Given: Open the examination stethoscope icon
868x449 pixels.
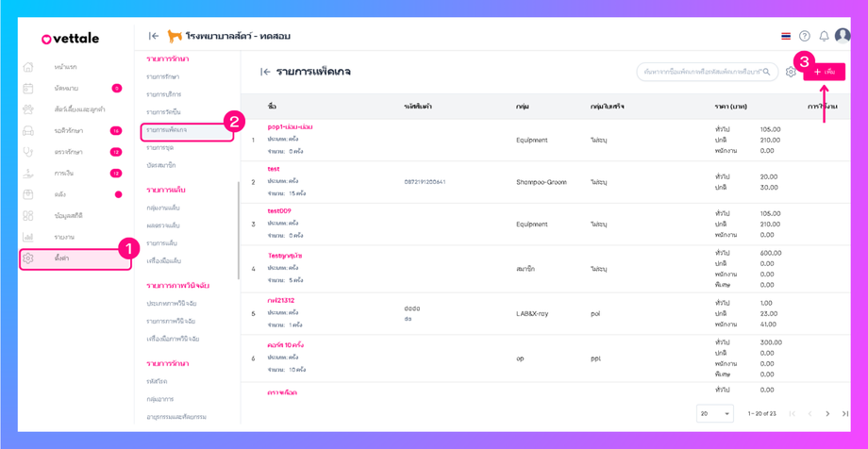Looking at the screenshot, I should (x=28, y=152).
